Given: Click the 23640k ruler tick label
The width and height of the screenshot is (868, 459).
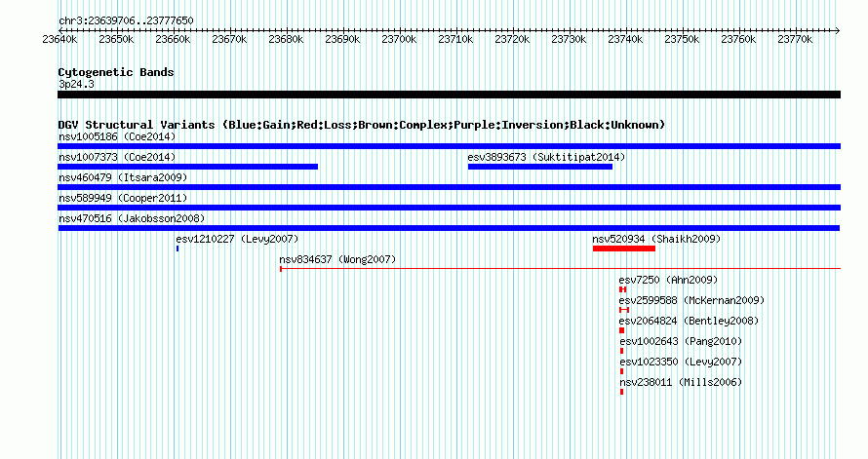Looking at the screenshot, I should [x=59, y=39].
